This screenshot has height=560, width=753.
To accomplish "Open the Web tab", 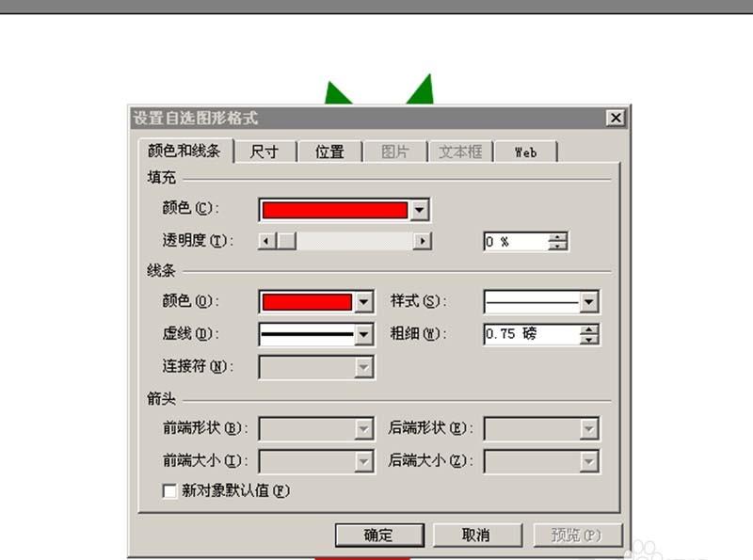I will [526, 151].
